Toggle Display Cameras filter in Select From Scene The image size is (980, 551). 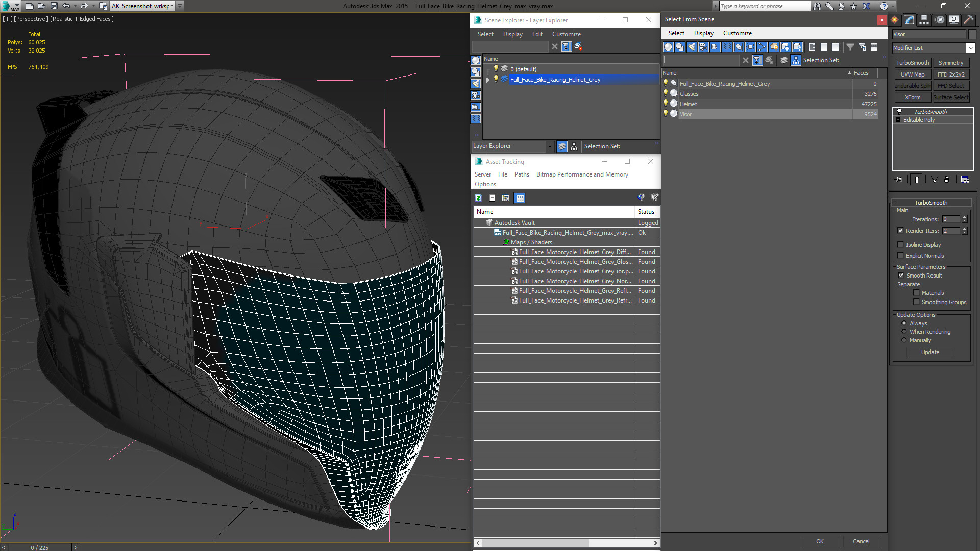[703, 47]
